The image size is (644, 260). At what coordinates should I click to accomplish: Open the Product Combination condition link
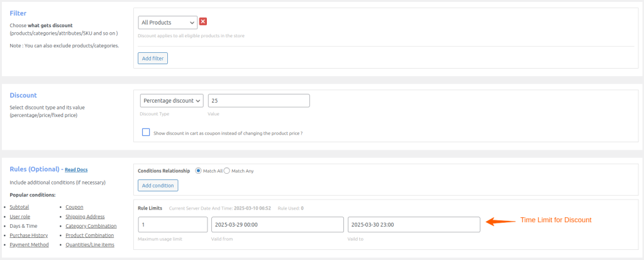89,235
